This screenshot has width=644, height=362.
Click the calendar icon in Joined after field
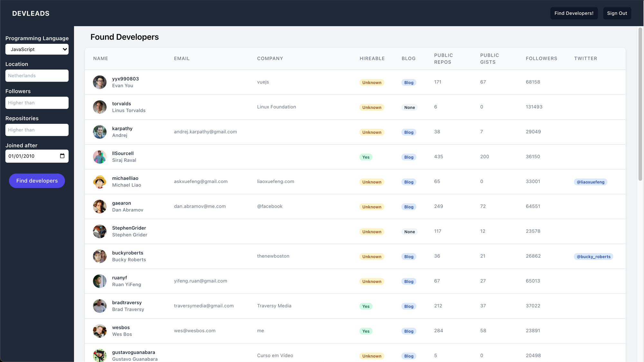62,156
